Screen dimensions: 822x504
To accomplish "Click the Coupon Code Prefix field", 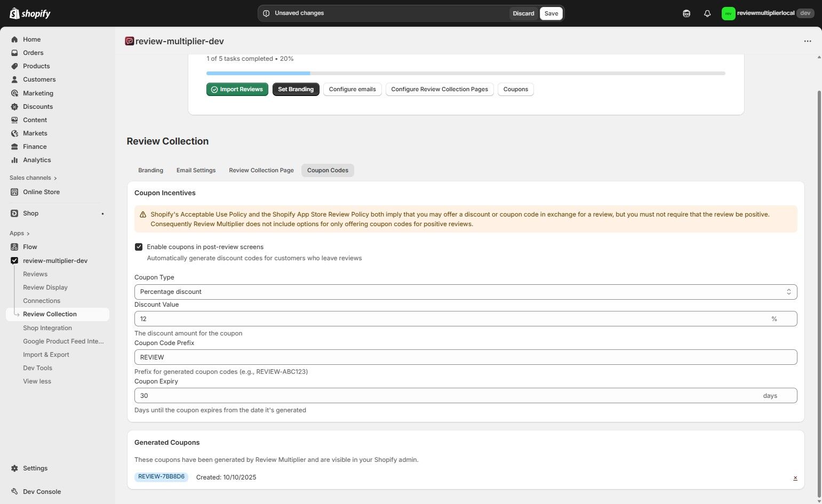I will click(466, 357).
